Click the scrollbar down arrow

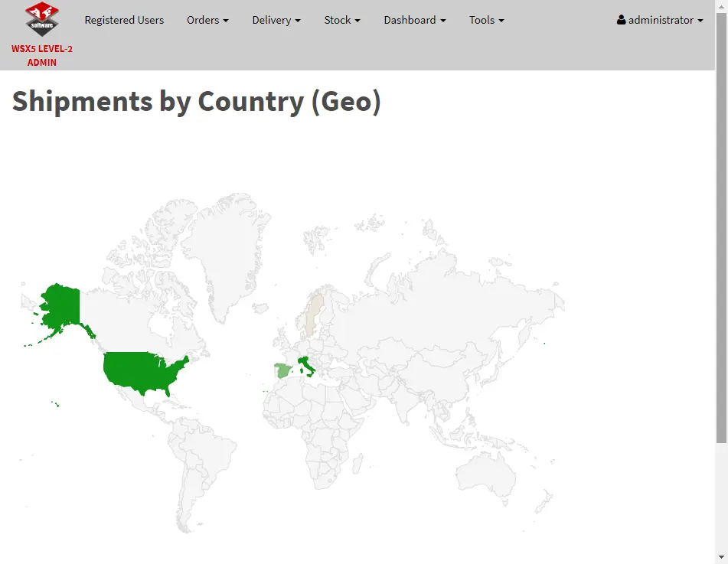(722, 557)
